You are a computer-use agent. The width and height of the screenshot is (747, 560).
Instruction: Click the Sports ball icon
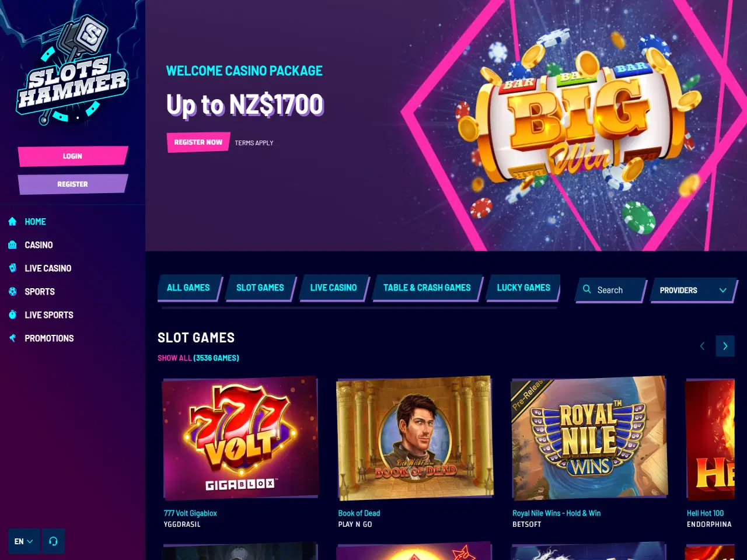(12, 292)
